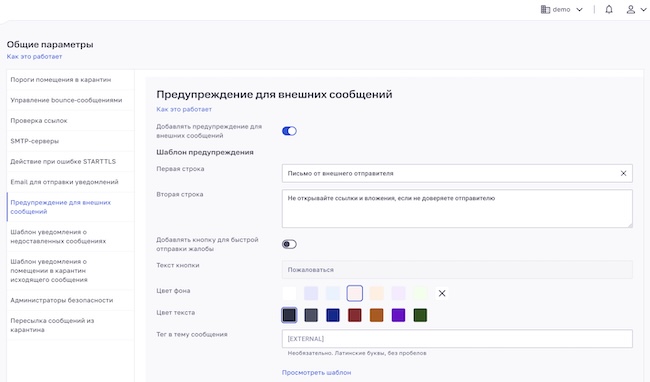
Task: Click the user profile icon
Action: coord(631,10)
